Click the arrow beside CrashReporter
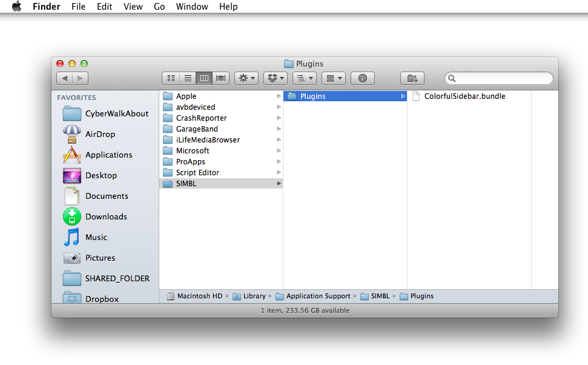588x365 pixels. tap(279, 118)
